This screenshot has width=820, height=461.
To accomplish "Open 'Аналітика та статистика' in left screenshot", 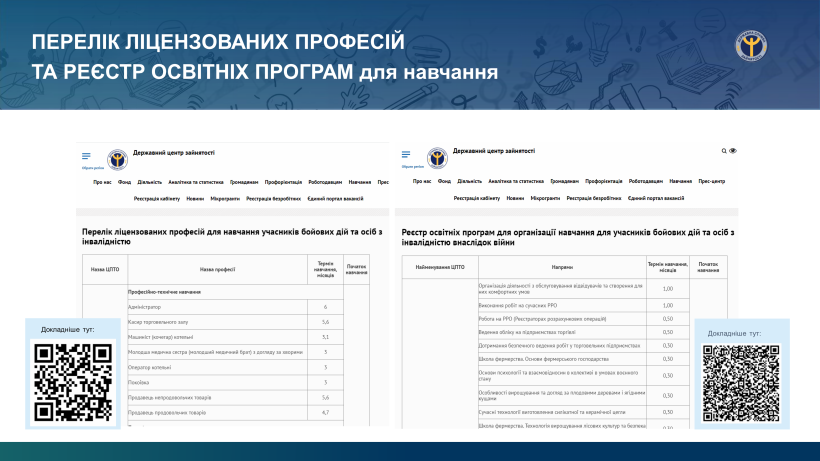I will pos(196,182).
